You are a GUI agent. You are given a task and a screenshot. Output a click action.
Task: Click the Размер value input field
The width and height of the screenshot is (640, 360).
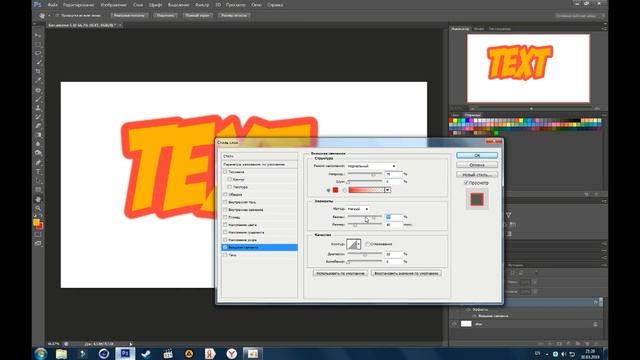(x=393, y=224)
